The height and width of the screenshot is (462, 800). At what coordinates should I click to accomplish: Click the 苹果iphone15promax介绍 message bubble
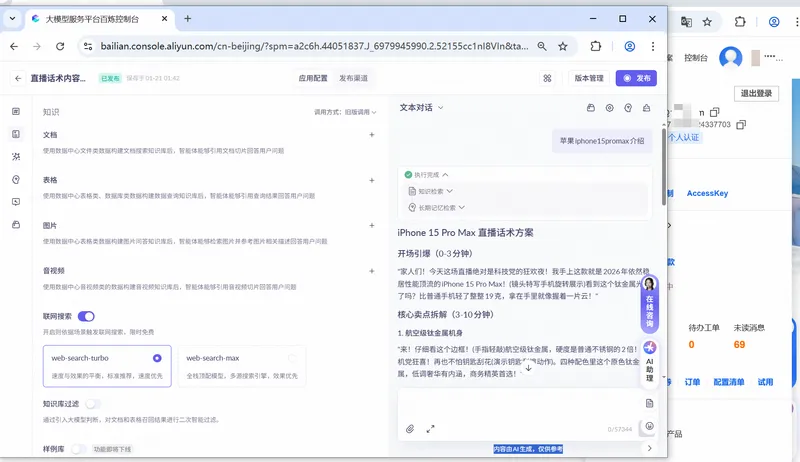coord(602,141)
